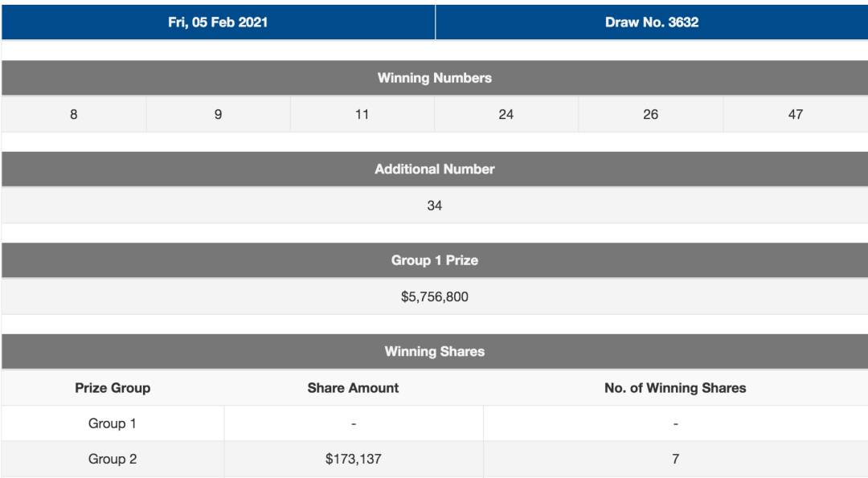Choose winning number 47
This screenshot has height=478, width=868.
(x=795, y=114)
